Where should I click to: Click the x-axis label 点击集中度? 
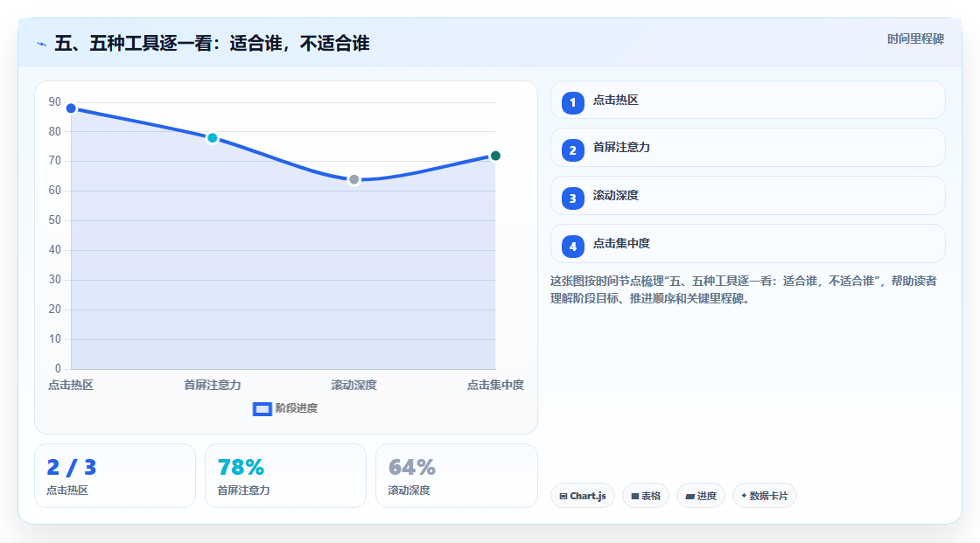click(495, 385)
